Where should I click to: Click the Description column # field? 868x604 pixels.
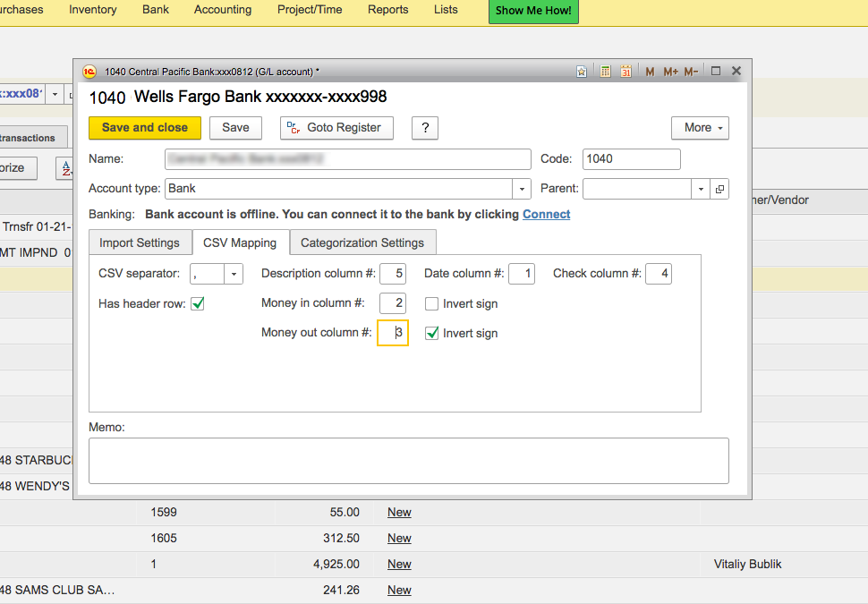pos(393,274)
